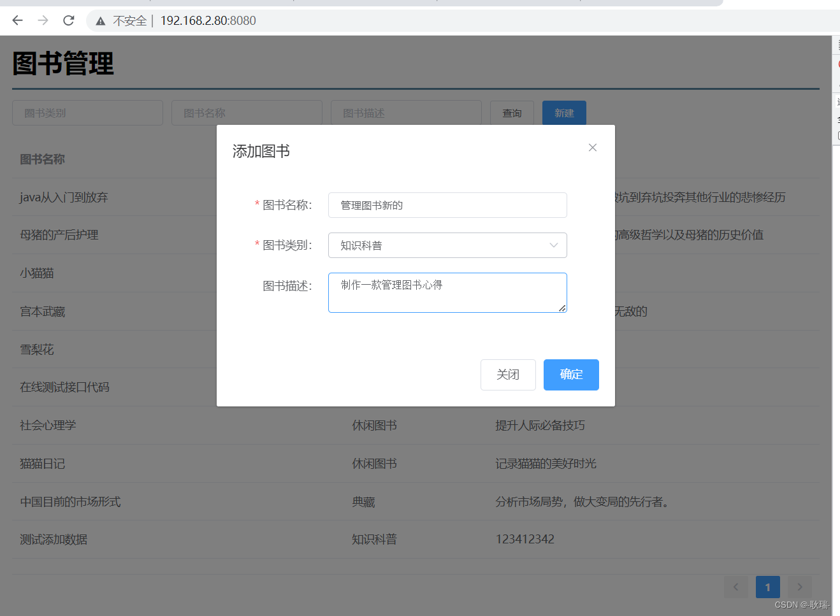Go forward in browser history

pos(43,20)
